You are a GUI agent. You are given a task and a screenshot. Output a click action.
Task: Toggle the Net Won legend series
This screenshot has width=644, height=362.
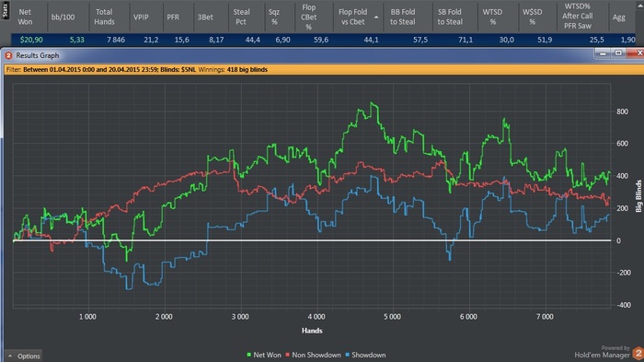[264, 355]
